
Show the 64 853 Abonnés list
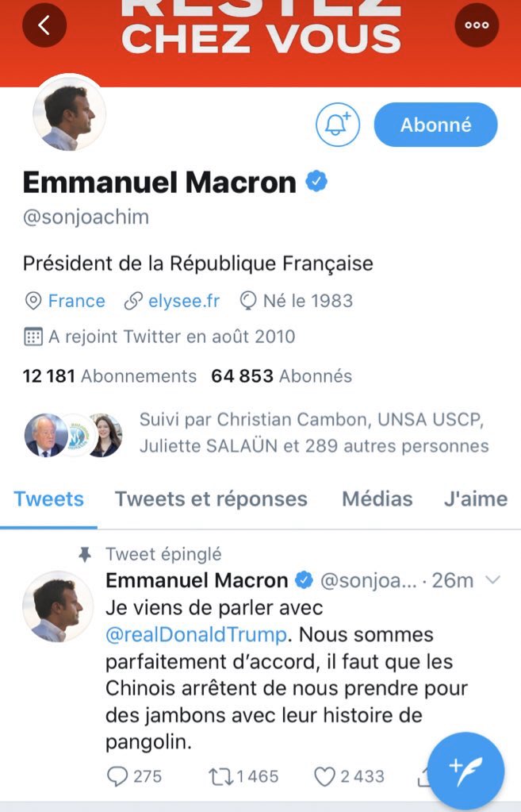282,375
